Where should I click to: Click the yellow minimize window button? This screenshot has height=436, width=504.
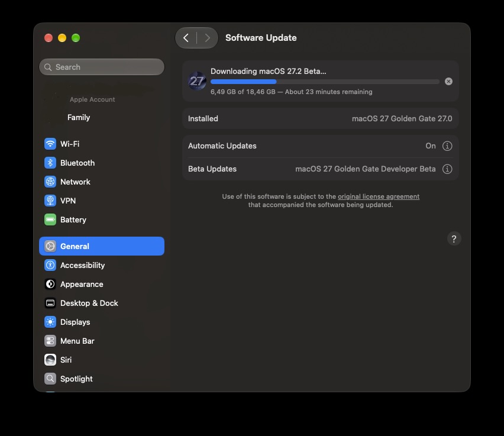[62, 38]
